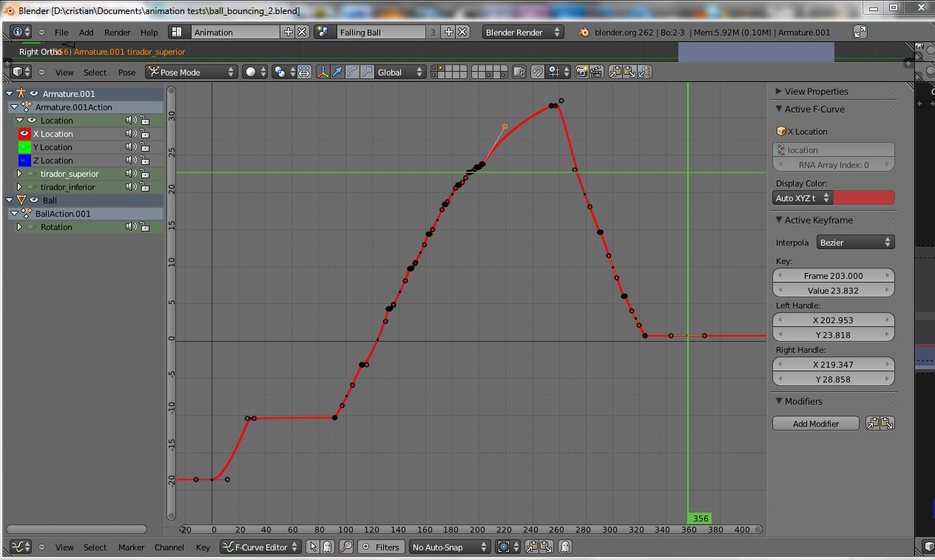Open the Pose menu in 3D view header
Viewport: 935px width, 560px height.
pos(127,72)
